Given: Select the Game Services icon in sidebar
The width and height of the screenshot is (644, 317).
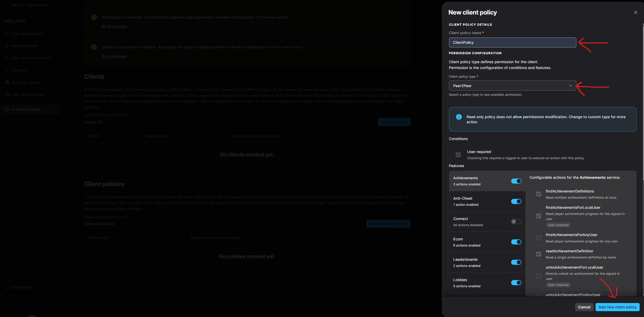Looking at the screenshot, I should click(x=7, y=46).
